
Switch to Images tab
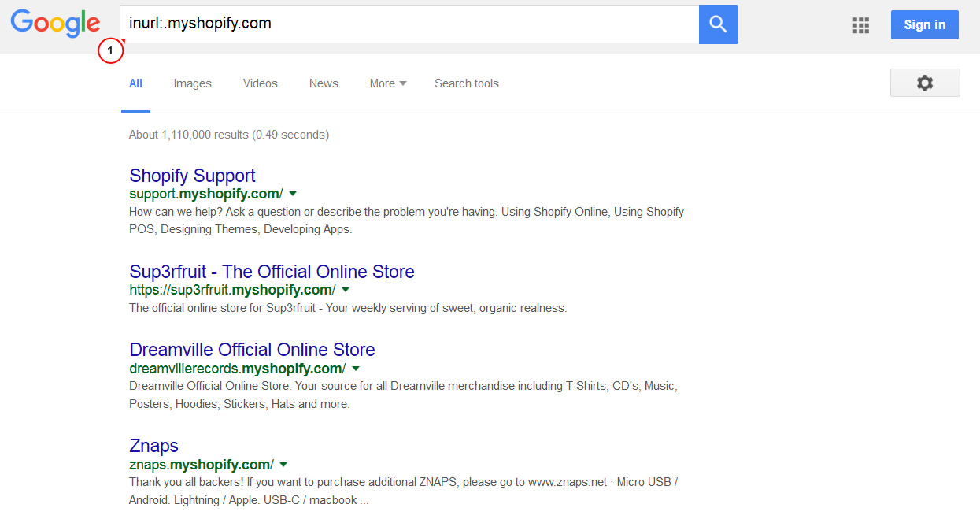coord(193,83)
